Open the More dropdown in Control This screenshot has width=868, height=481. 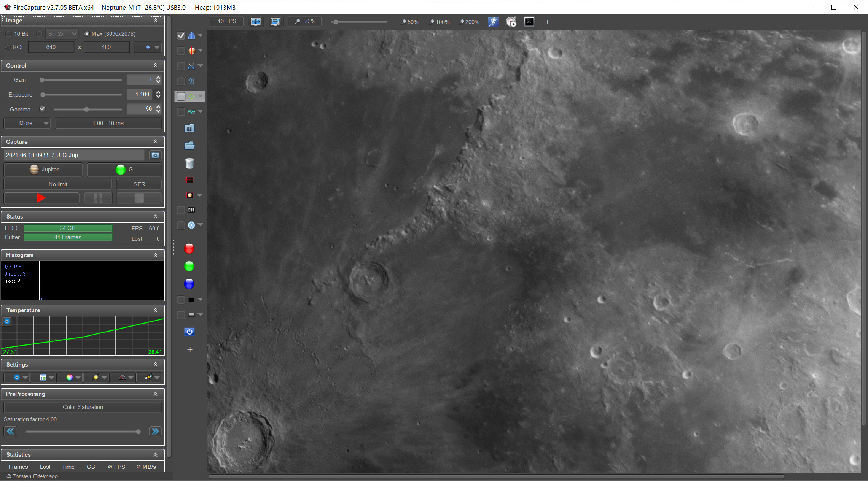(x=27, y=123)
